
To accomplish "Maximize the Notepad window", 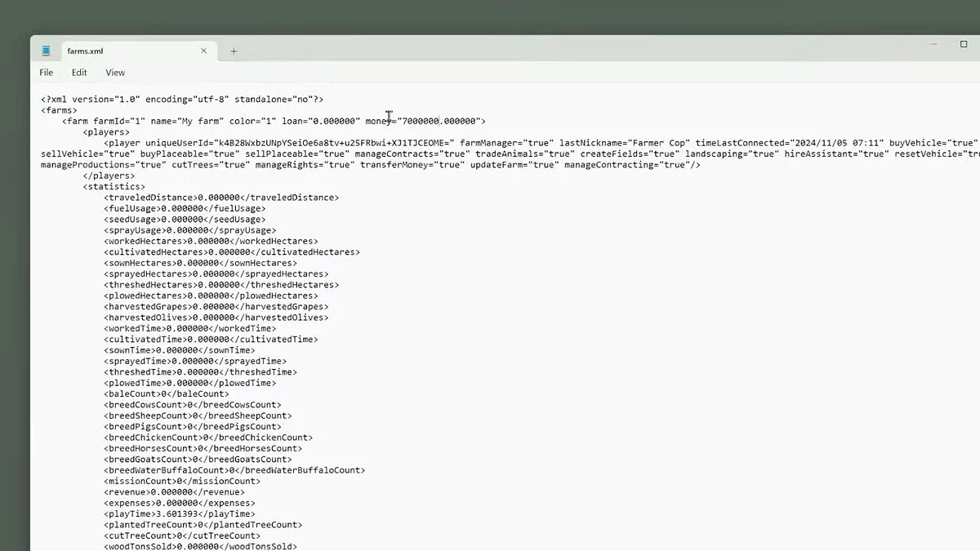I will [x=964, y=44].
